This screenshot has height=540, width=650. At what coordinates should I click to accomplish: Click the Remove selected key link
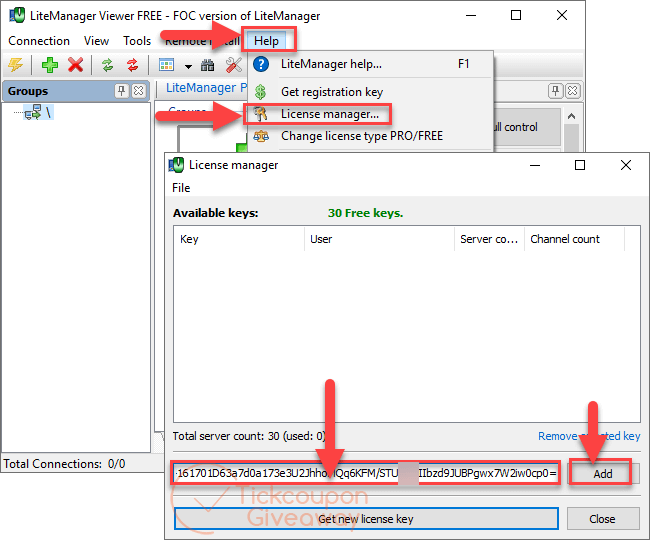pos(589,436)
